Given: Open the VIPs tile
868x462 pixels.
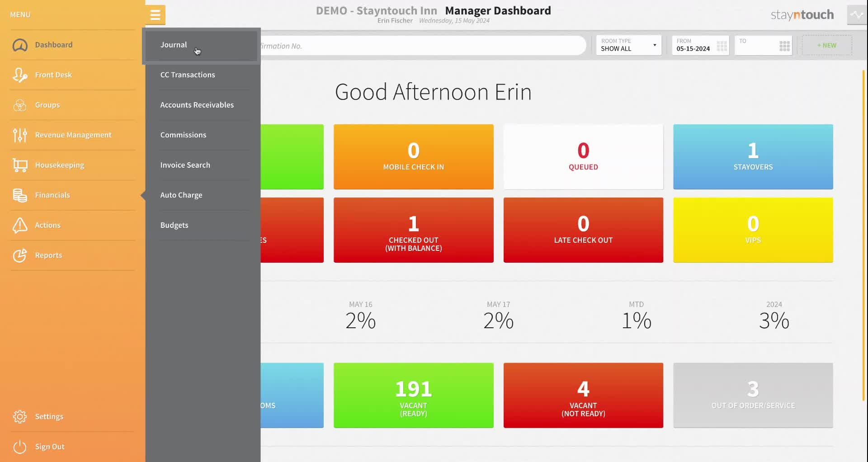Looking at the screenshot, I should pyautogui.click(x=753, y=230).
